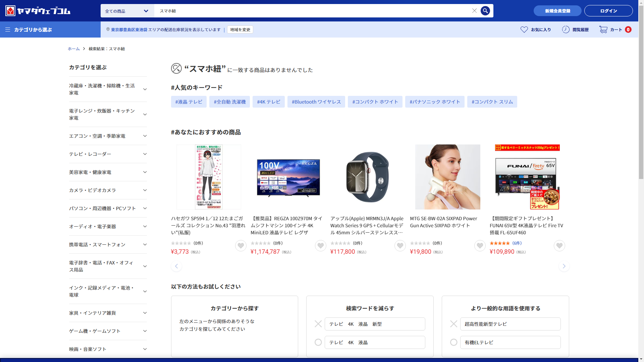Click the ログイン button
Viewport: 644px width, 362px height.
pyautogui.click(x=608, y=11)
